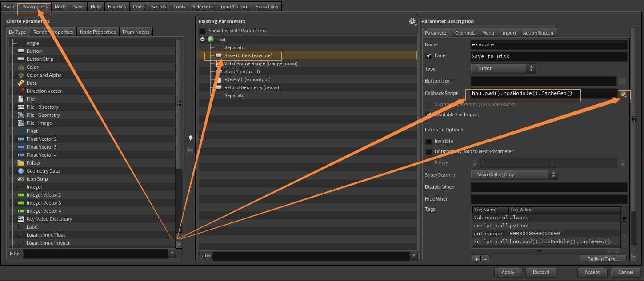Open the Button Icon chooser

point(622,81)
